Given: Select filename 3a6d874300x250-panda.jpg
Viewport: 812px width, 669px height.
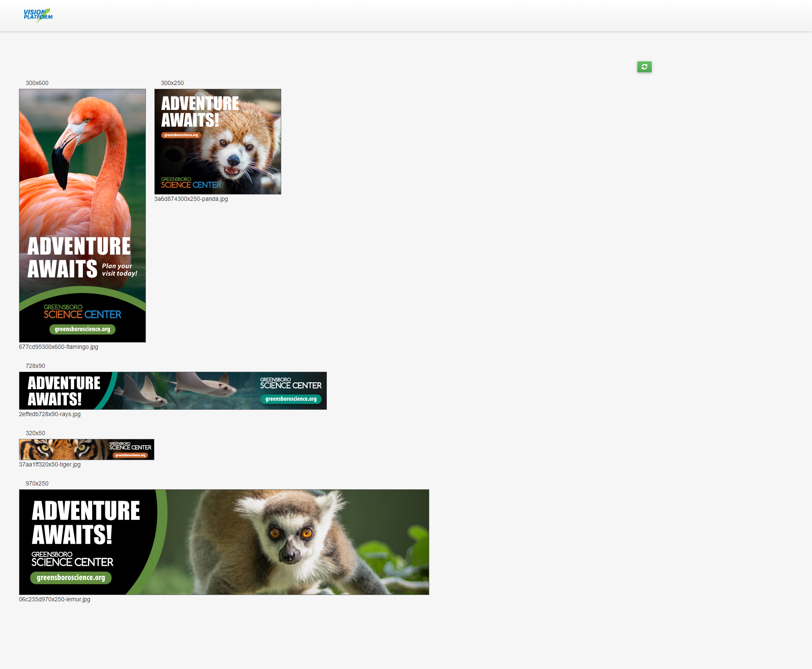Looking at the screenshot, I should click(191, 199).
